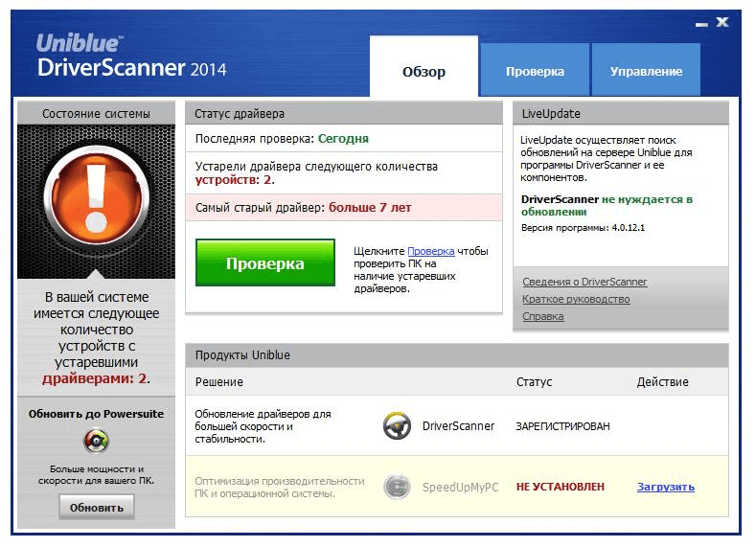The height and width of the screenshot is (547, 756).
Task: Click the greyed SpeedUpMyPC product icon
Action: (397, 487)
